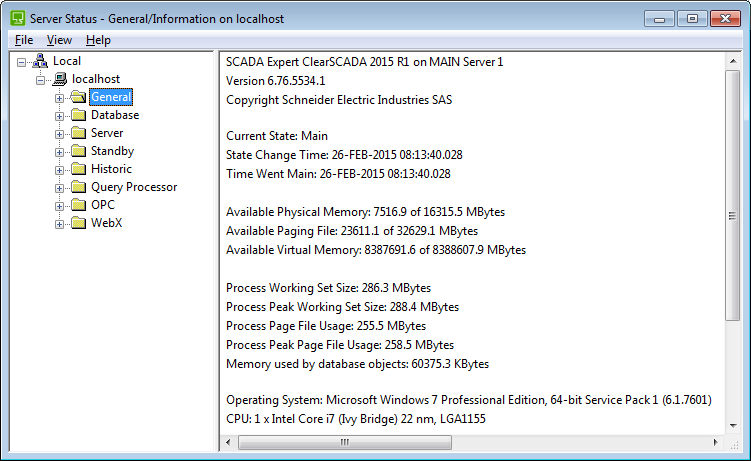Collapse the Local root node
This screenshot has width=751, height=461.
21,62
